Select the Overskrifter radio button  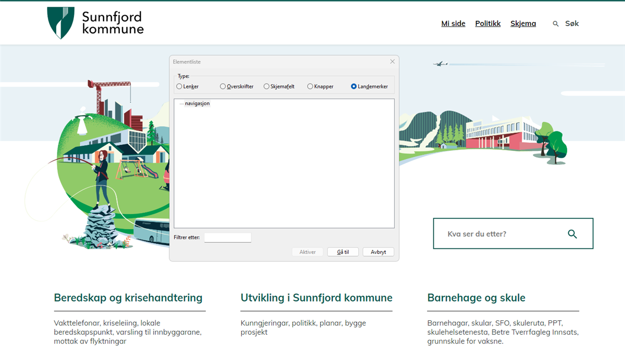(x=222, y=86)
